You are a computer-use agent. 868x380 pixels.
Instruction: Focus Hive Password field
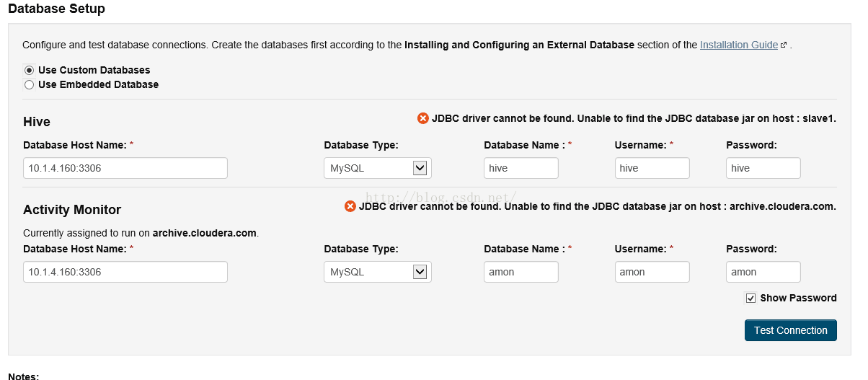coord(763,168)
